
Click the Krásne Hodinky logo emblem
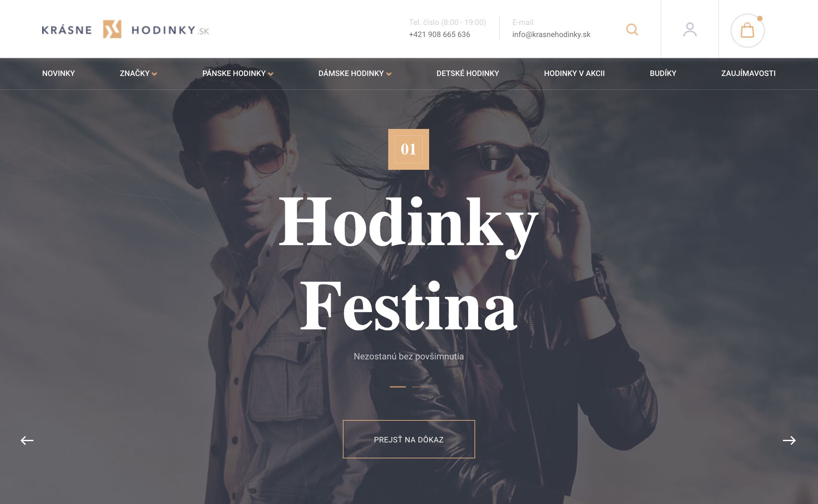[112, 29]
